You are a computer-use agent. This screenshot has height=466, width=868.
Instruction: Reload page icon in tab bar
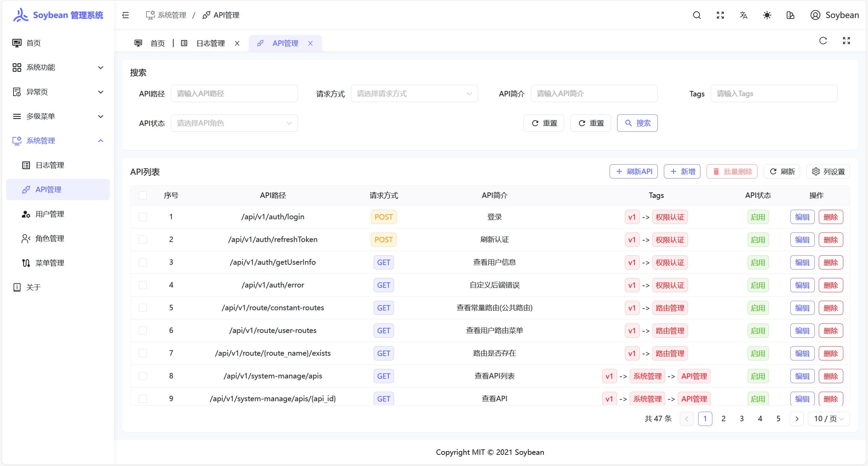823,41
